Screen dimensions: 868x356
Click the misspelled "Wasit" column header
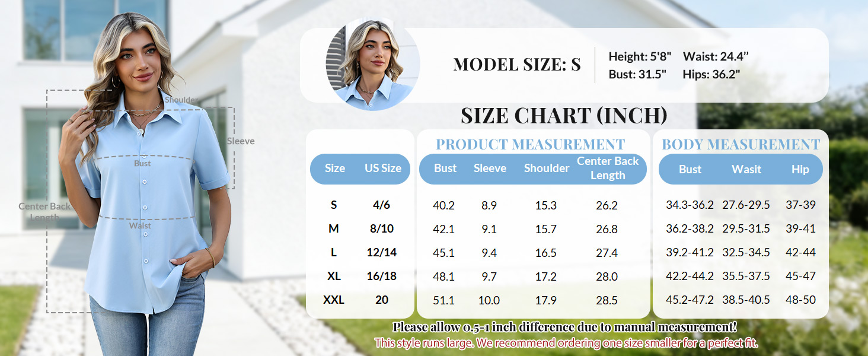pos(746,169)
